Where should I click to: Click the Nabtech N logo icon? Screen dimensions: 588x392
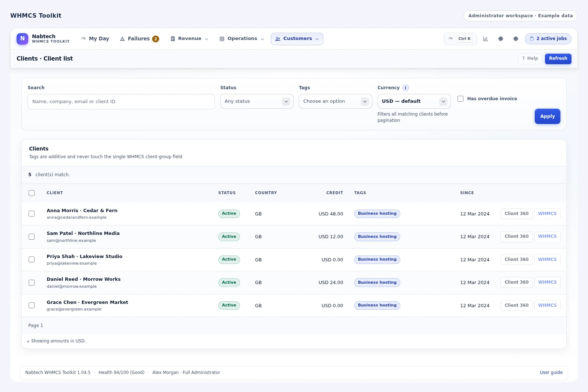coord(22,39)
